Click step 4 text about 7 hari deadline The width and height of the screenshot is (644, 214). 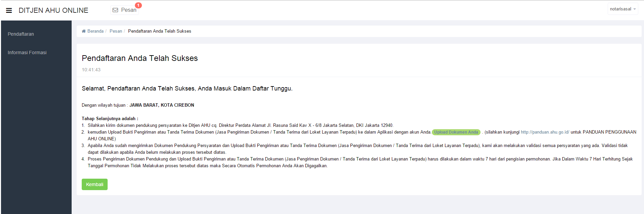pyautogui.click(x=360, y=163)
